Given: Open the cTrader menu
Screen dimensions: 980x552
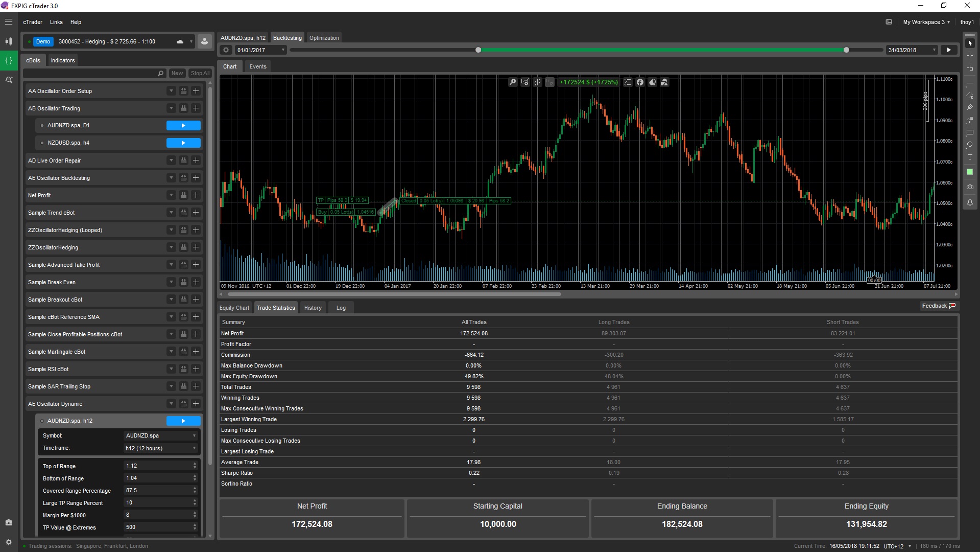Looking at the screenshot, I should tap(33, 22).
